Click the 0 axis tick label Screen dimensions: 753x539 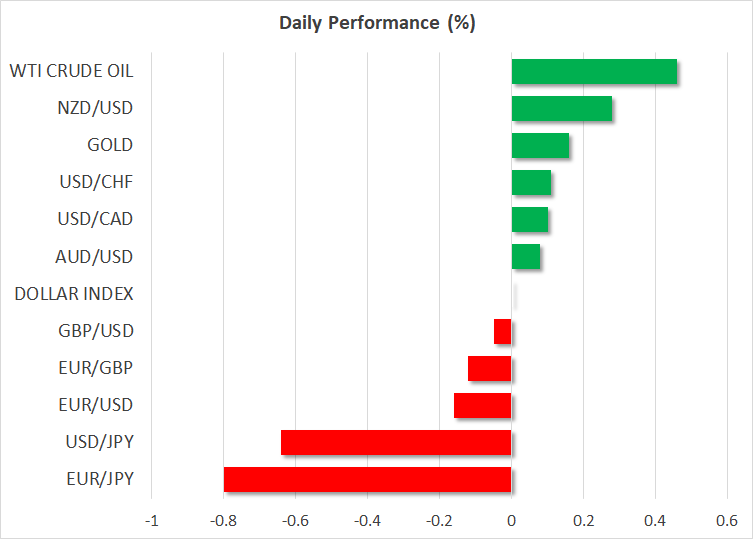pos(511,521)
